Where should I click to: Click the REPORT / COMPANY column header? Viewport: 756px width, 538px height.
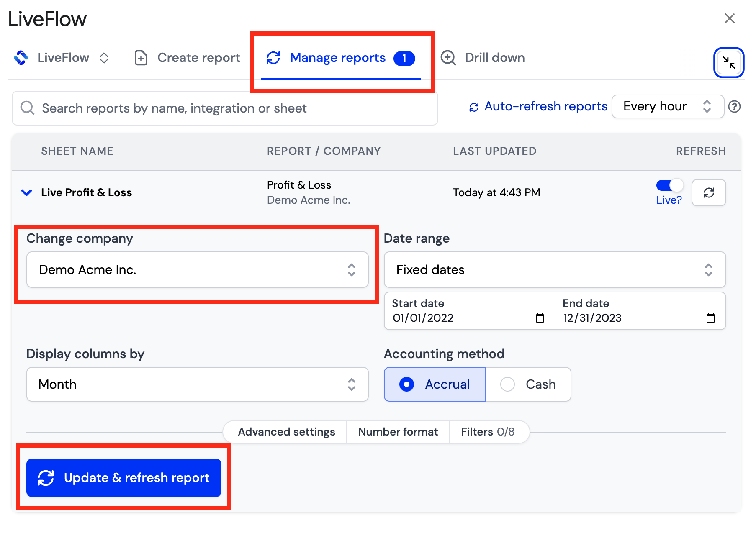pyautogui.click(x=324, y=151)
